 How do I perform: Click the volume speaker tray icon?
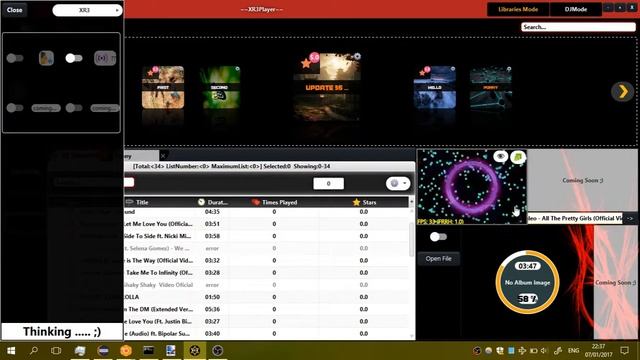(544, 351)
